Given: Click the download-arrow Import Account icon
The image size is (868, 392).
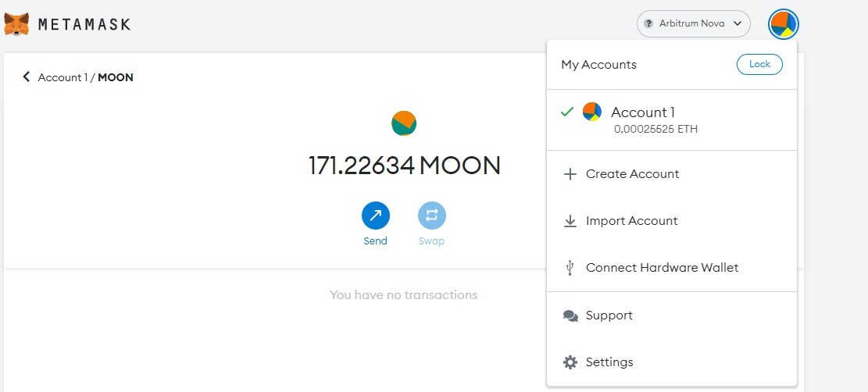Looking at the screenshot, I should click(570, 222).
